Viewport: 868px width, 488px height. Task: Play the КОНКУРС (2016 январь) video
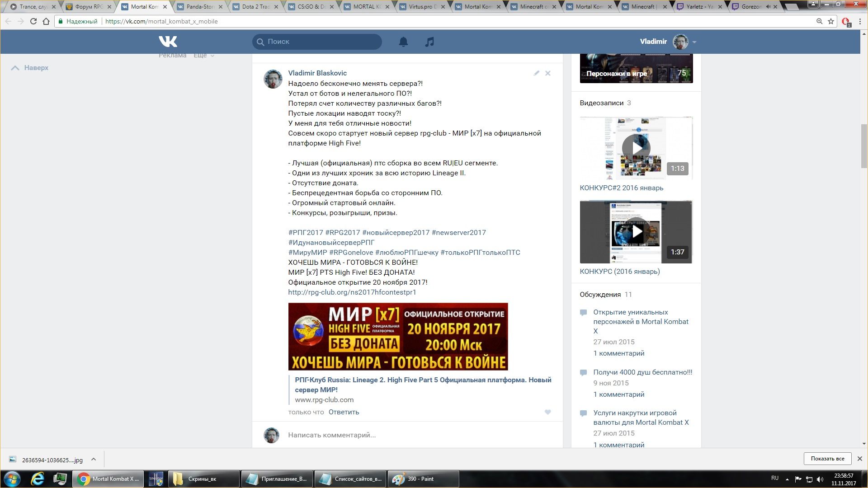pos(636,232)
